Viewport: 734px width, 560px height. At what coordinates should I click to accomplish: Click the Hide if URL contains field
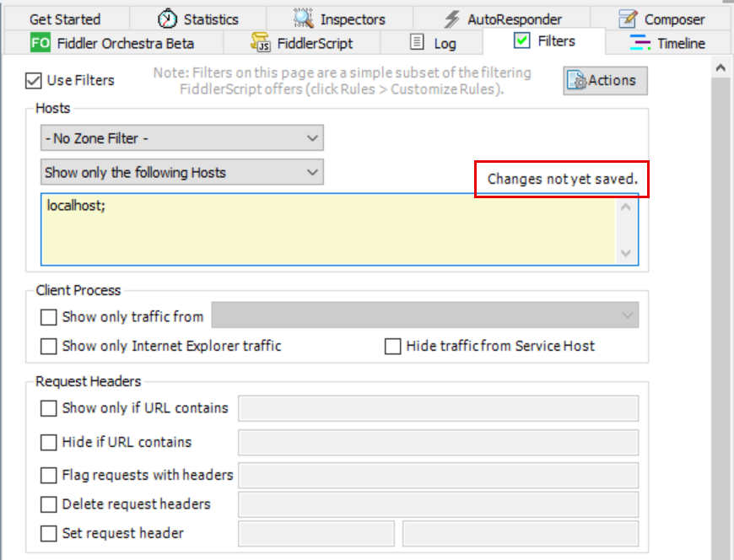coord(438,443)
